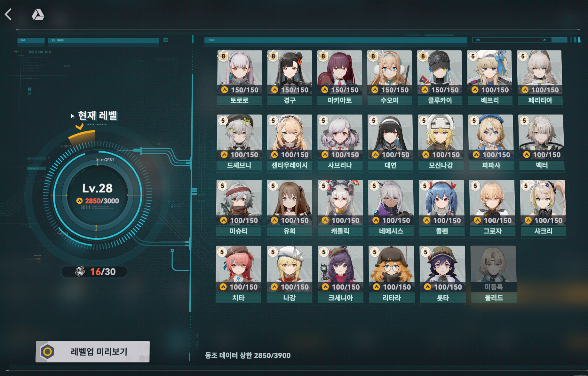Click the orange arrow icon beside 2850/3000
The width and height of the screenshot is (588, 376).
click(79, 201)
